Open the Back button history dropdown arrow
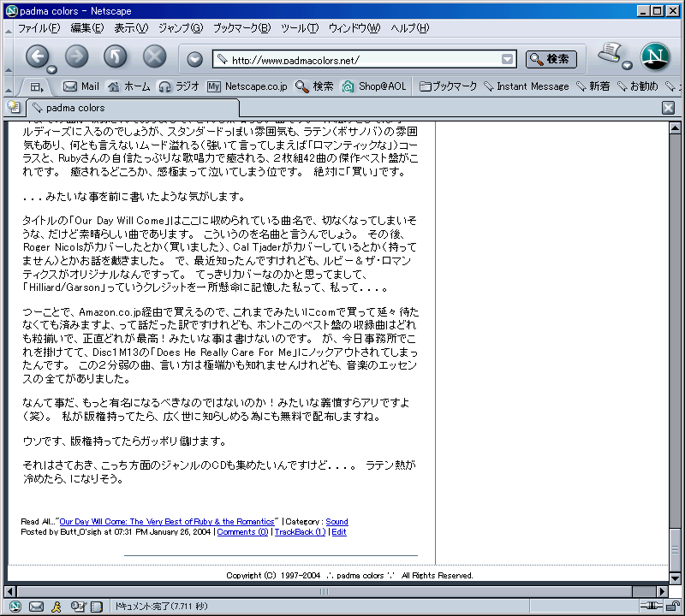This screenshot has height=616, width=685. pos(52,69)
